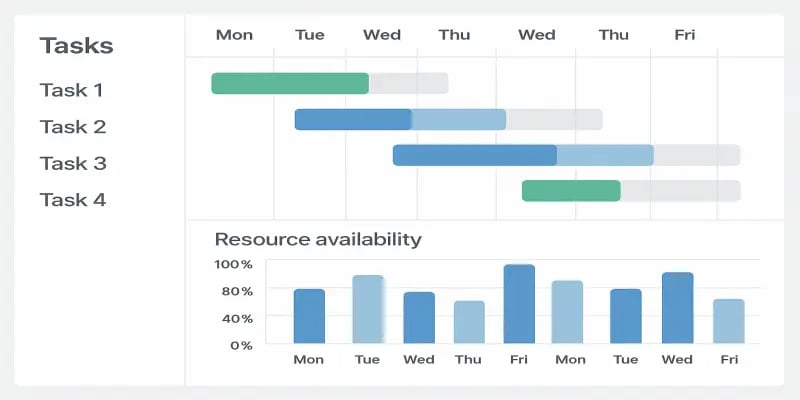Click Task 3's light blue bar segment
The image size is (800, 400).
point(604,155)
